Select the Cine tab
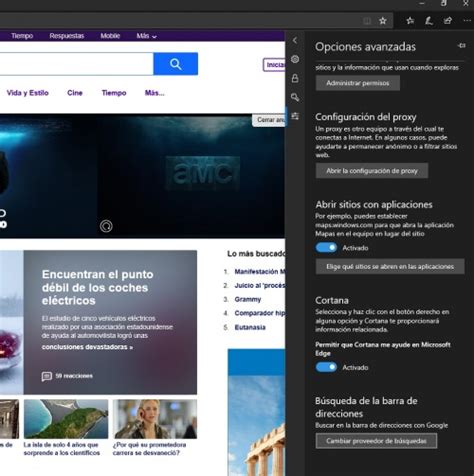Image resolution: width=474 pixels, height=476 pixels. pos(75,93)
